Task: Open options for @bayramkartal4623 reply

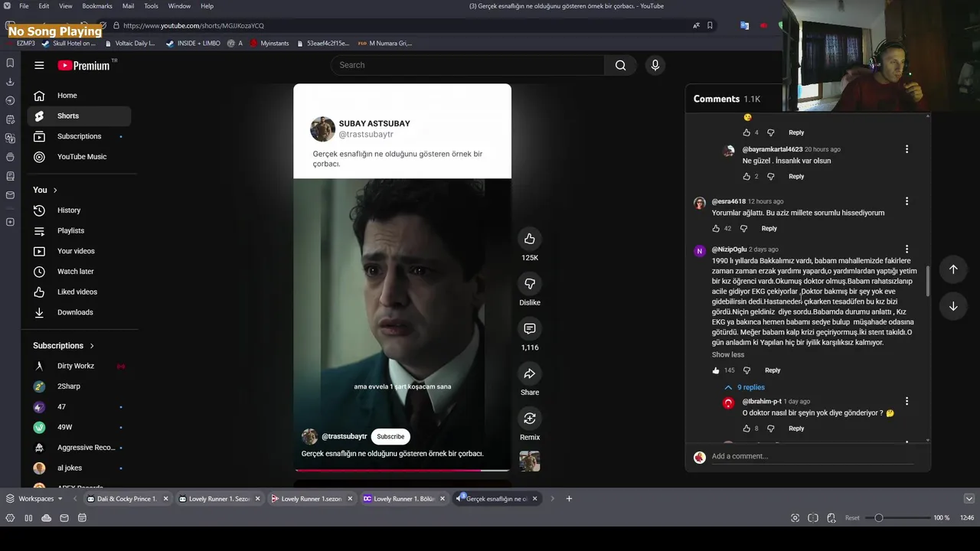Action: point(906,149)
